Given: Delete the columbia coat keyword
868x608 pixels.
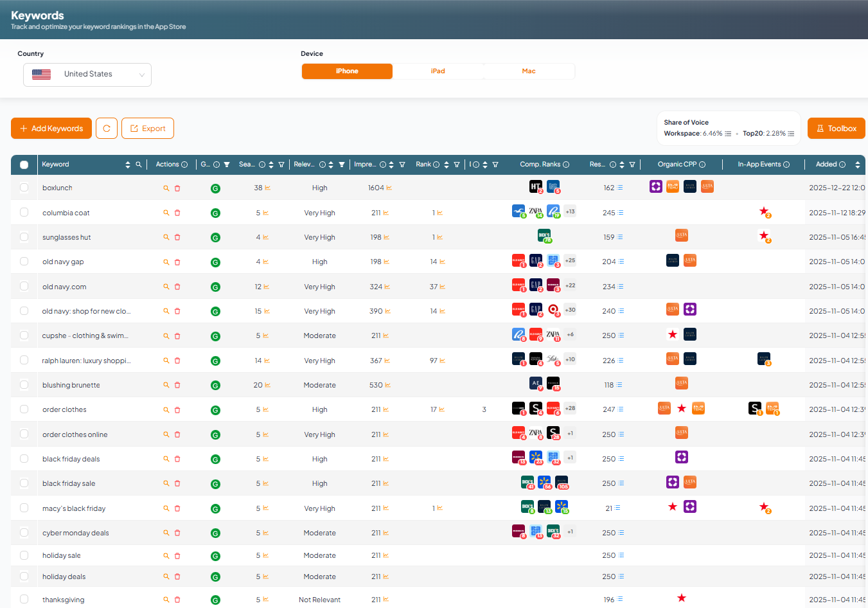Looking at the screenshot, I should pos(177,213).
